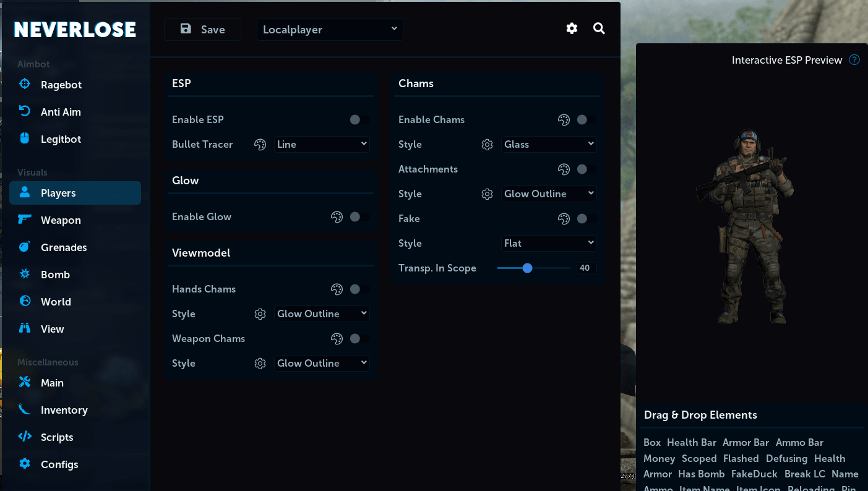The width and height of the screenshot is (868, 491).
Task: Click the ESP Preview help icon
Action: tap(854, 60)
